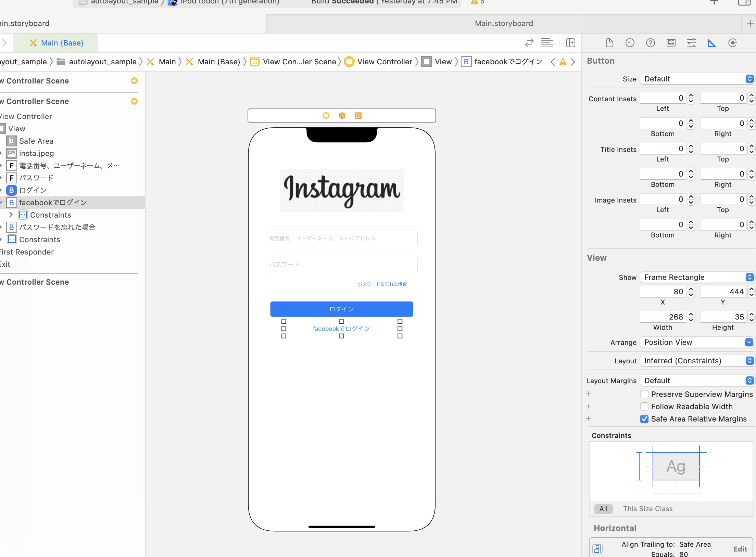Open the Quick Help inspector icon
756x557 pixels.
point(651,43)
